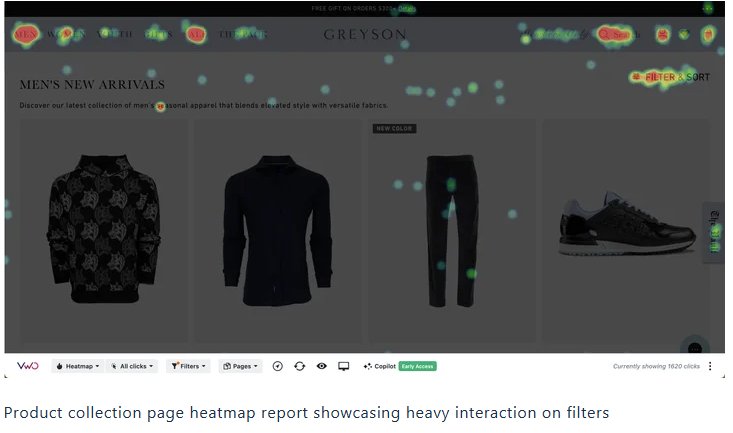Click the account user icon in header
This screenshot has height=433, width=733.
pyautogui.click(x=662, y=34)
